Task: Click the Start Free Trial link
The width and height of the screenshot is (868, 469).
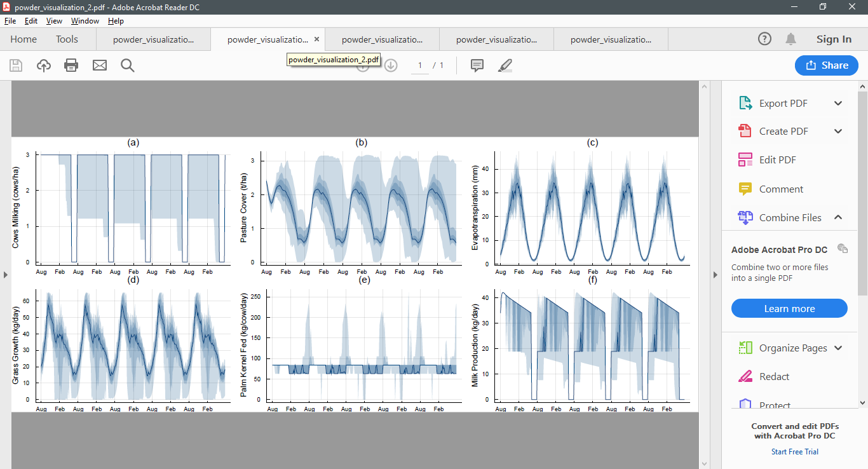Action: tap(794, 452)
